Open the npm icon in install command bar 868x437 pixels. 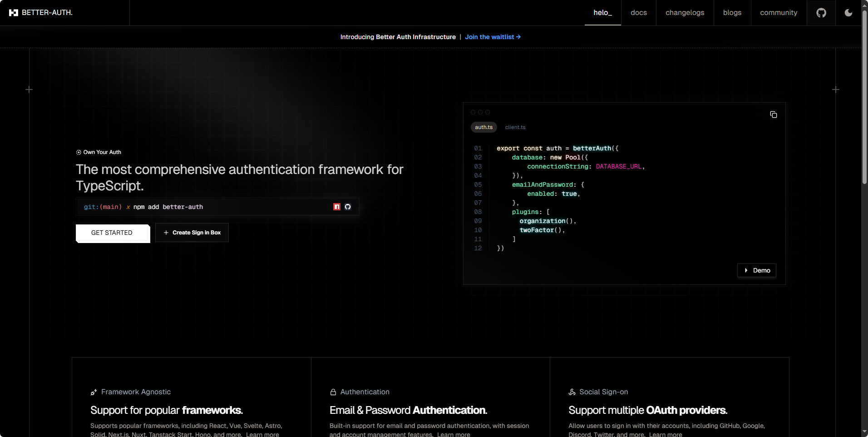point(337,207)
